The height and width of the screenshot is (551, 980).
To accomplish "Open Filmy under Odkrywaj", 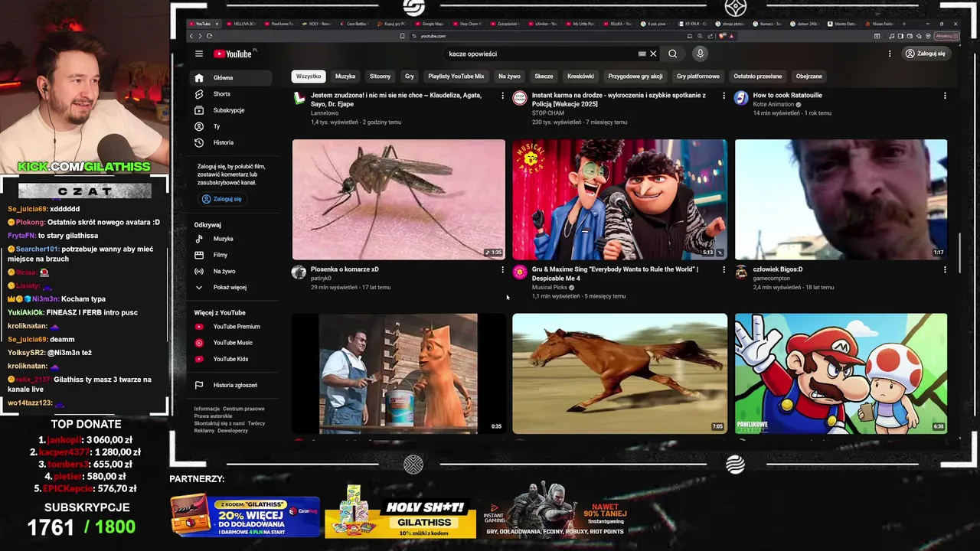I will point(230,255).
